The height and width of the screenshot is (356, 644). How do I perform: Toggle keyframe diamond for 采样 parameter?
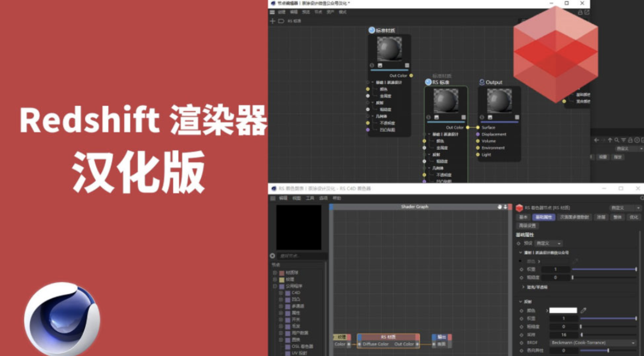(x=521, y=334)
